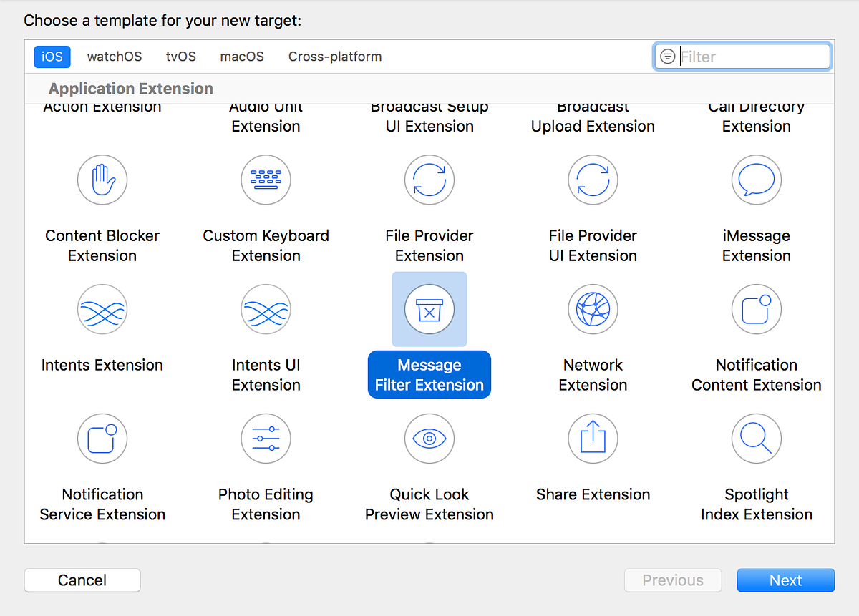
Task: Click the Broadcast Setup UI Extension label
Action: tap(429, 119)
